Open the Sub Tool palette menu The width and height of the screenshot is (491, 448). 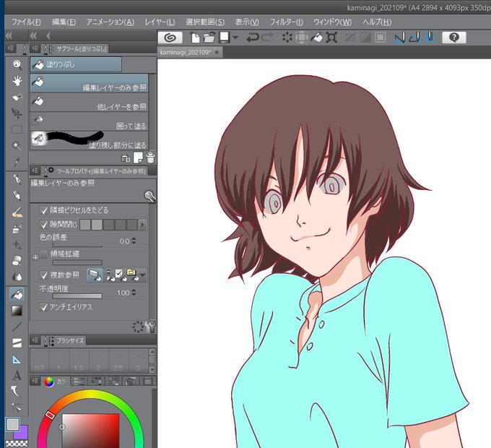[x=35, y=48]
